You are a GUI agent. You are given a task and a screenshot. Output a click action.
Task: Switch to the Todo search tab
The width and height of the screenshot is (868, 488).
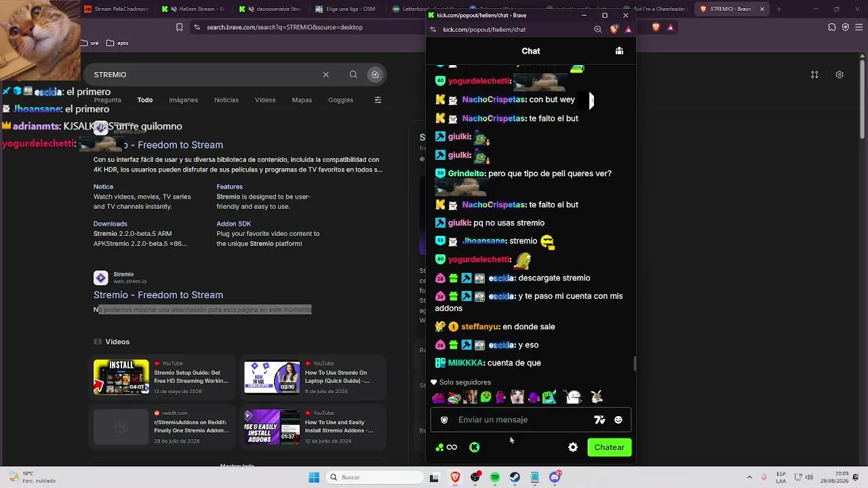click(x=145, y=100)
